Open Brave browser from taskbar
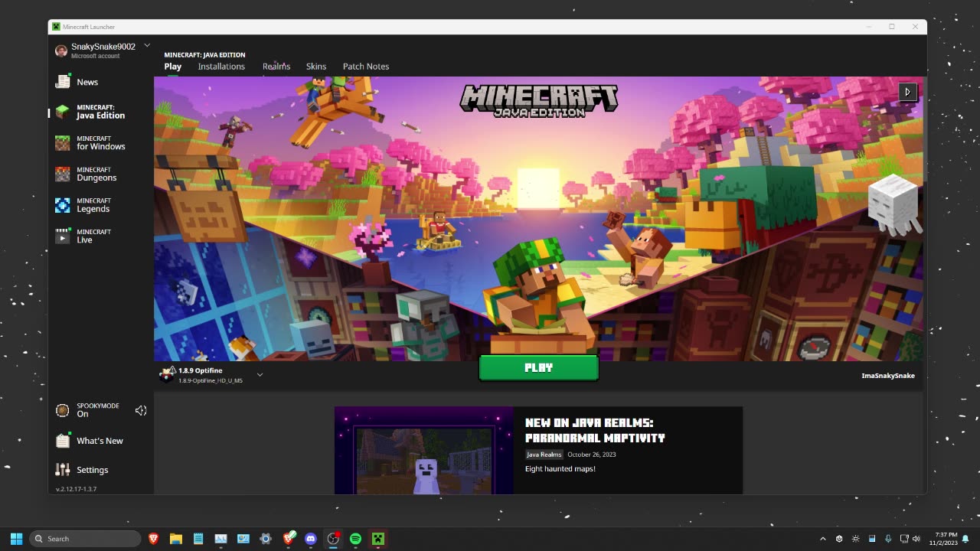The width and height of the screenshot is (980, 551). click(x=153, y=539)
